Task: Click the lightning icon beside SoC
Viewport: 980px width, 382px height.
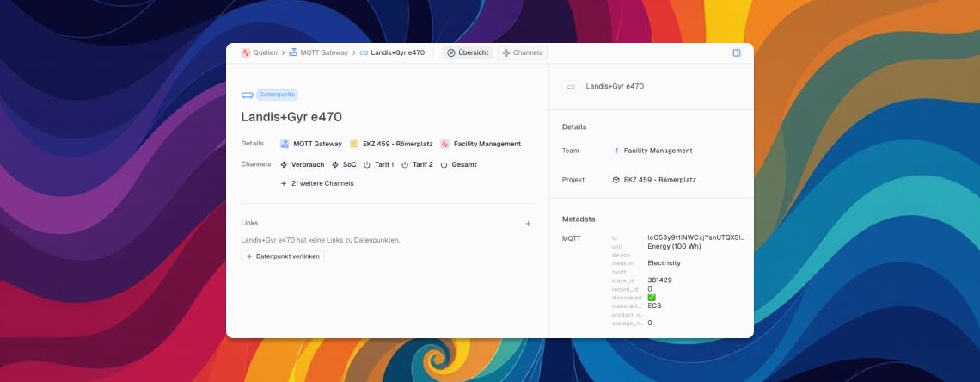Action: (335, 164)
